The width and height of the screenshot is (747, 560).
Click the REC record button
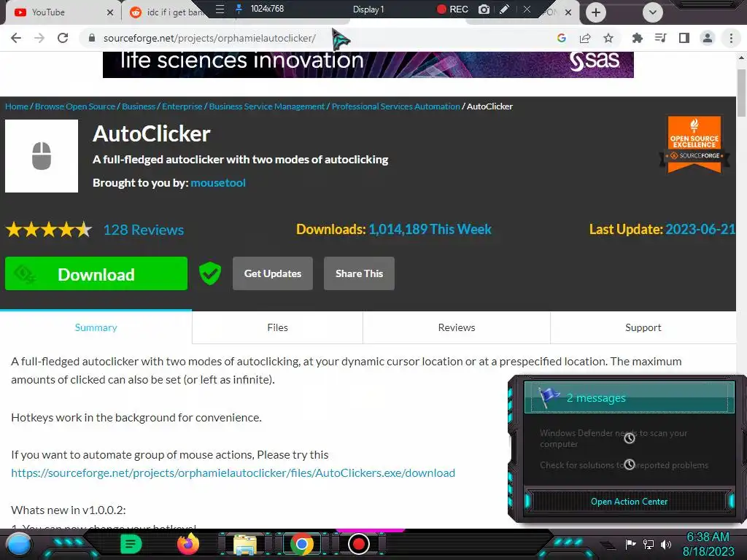pyautogui.click(x=452, y=9)
